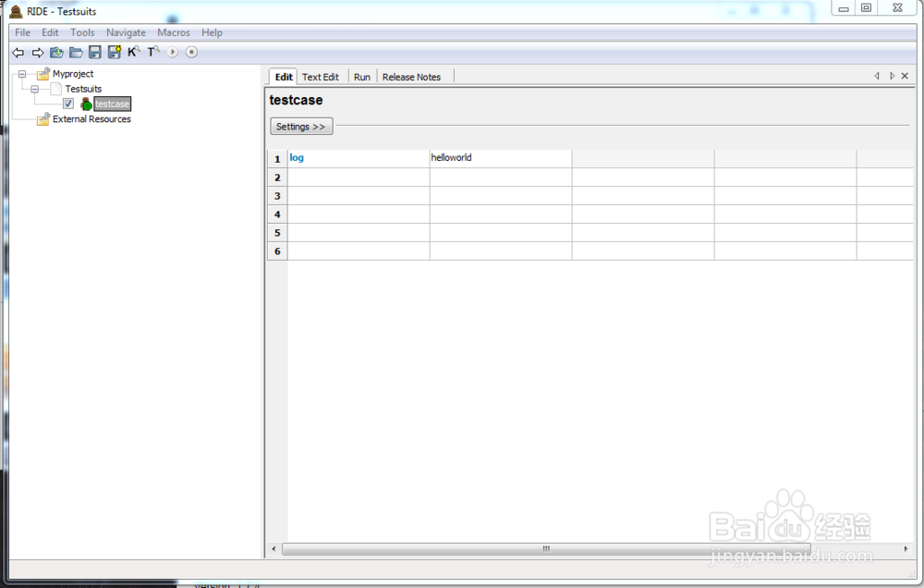Collapse the Testsuits tree node
Viewport: 924px width, 588px height.
pyautogui.click(x=35, y=89)
